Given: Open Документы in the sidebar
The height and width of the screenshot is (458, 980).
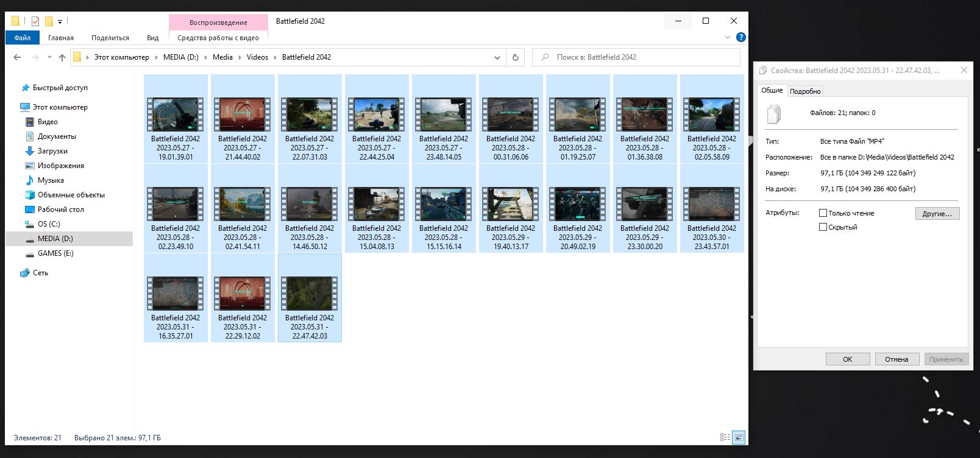Looking at the screenshot, I should click(x=57, y=136).
